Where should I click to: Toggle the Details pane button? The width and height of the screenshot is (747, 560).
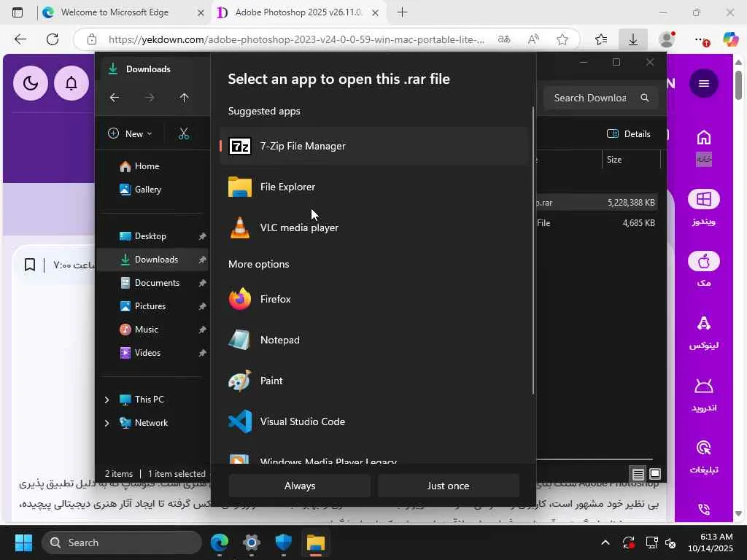(x=629, y=134)
